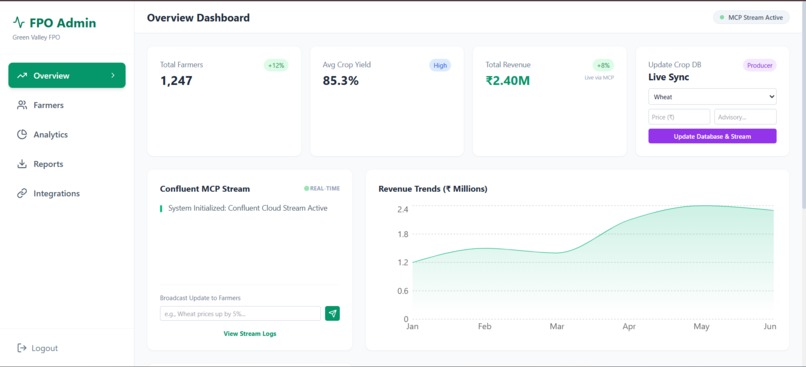The width and height of the screenshot is (806, 367).
Task: Select the Overview menu item
Action: (67, 76)
